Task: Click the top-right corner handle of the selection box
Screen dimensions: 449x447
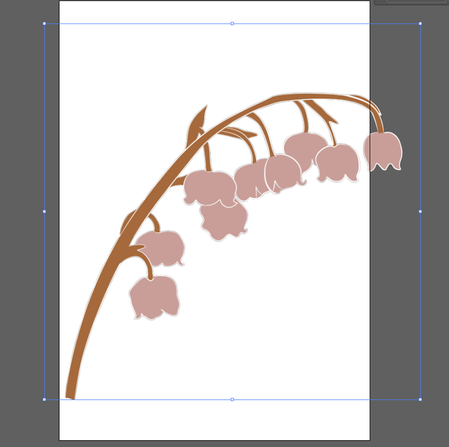Action: click(x=420, y=24)
